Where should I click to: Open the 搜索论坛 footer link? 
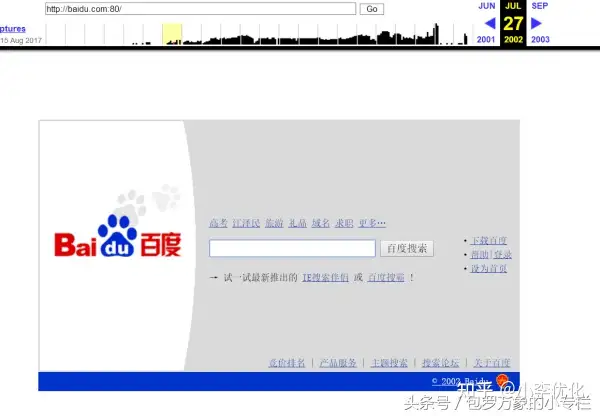(440, 362)
